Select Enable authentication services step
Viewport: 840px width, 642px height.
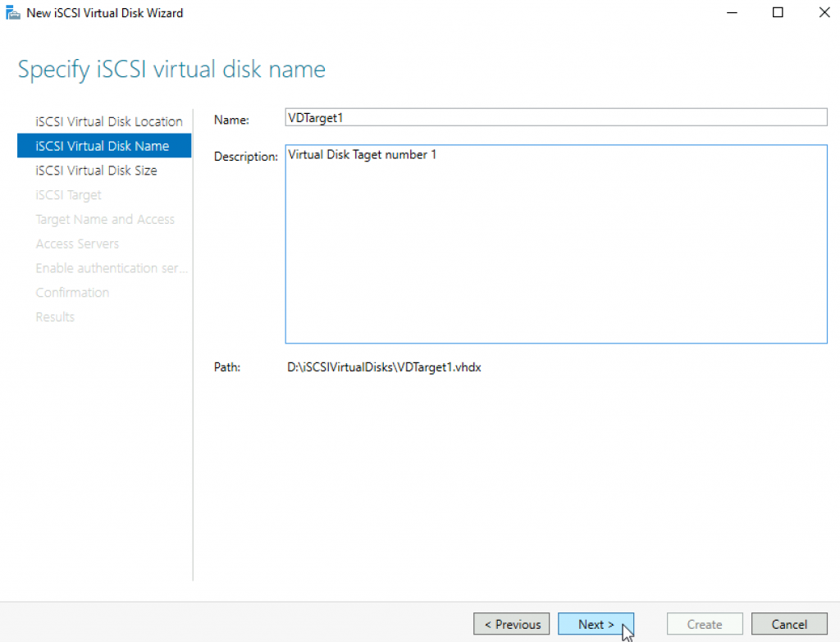point(112,268)
